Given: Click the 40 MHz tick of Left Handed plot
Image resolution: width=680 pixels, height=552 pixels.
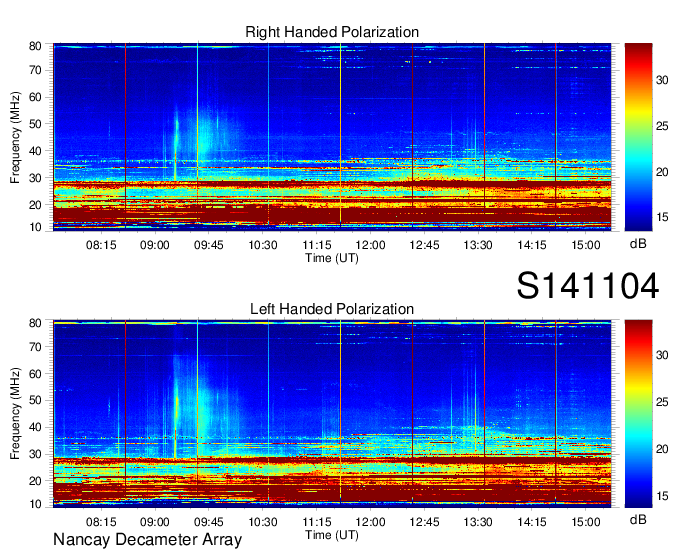Looking at the screenshot, I should [35, 428].
